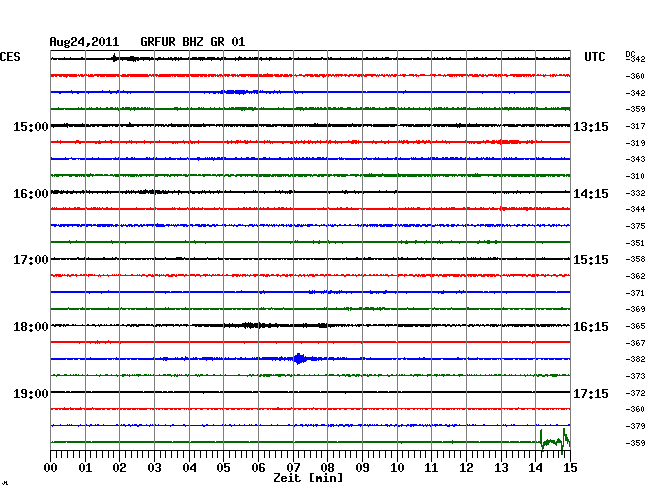Click the DC offset value -382
Viewport: 650px width, 494px height.
click(635, 359)
